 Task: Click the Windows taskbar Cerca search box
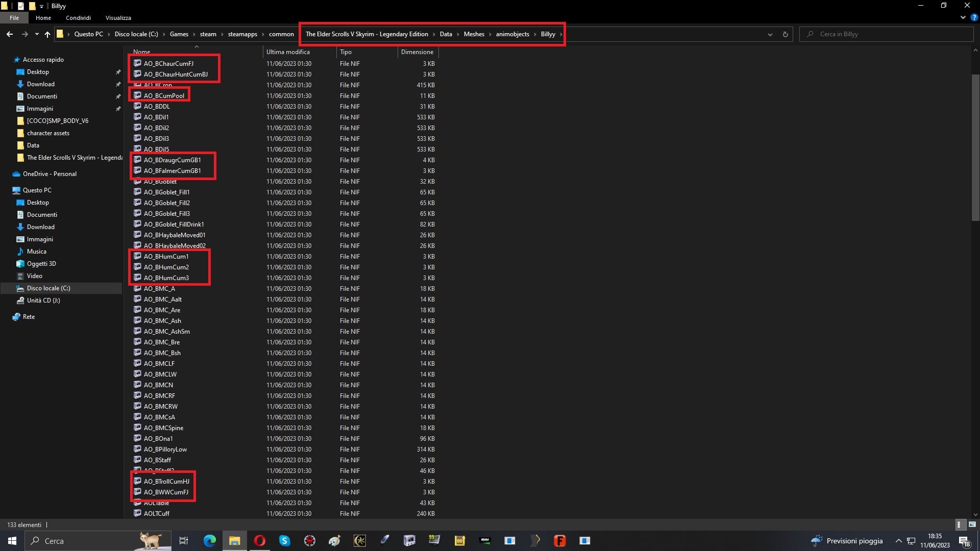tap(97, 541)
